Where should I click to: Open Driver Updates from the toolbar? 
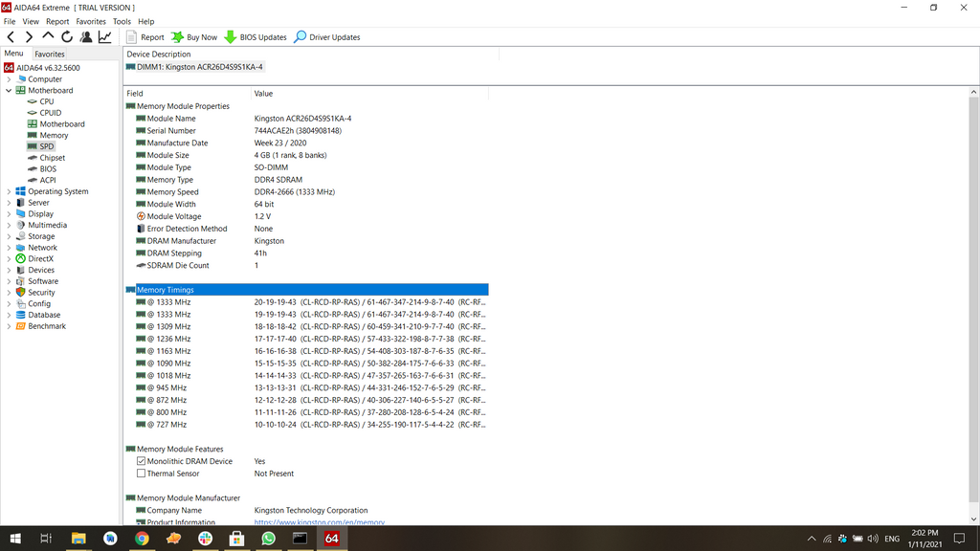[x=327, y=37]
